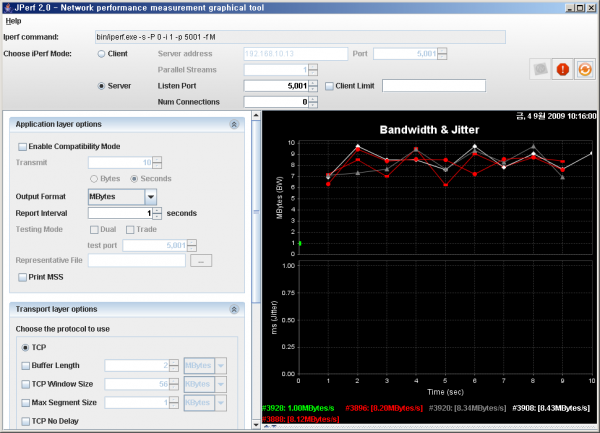Adjust the Report Interval spinner arrows
Screen dimensions: 600x433
[x=157, y=213]
